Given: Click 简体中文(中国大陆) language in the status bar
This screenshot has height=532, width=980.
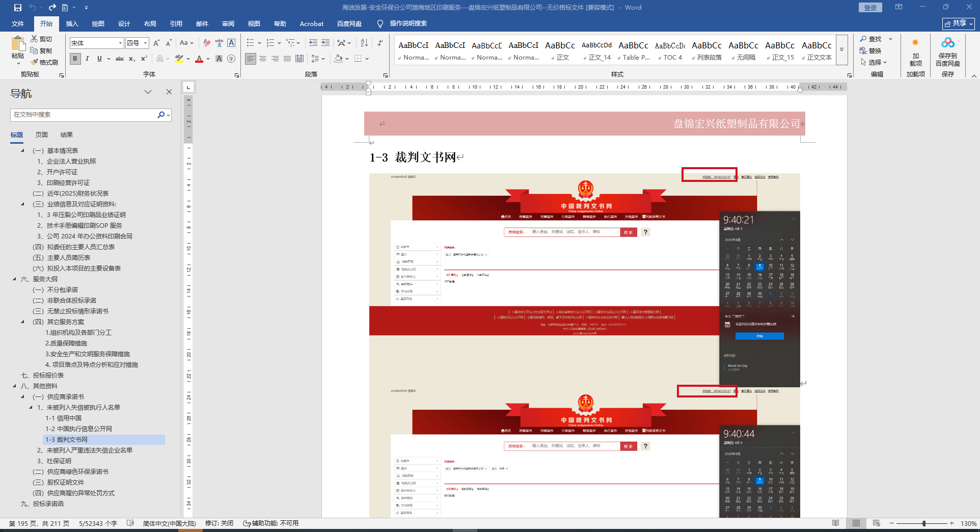Looking at the screenshot, I should pyautogui.click(x=169, y=523).
